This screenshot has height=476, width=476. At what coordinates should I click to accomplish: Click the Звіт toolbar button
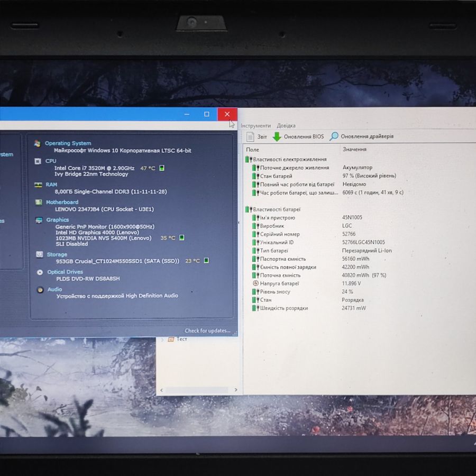pyautogui.click(x=257, y=136)
